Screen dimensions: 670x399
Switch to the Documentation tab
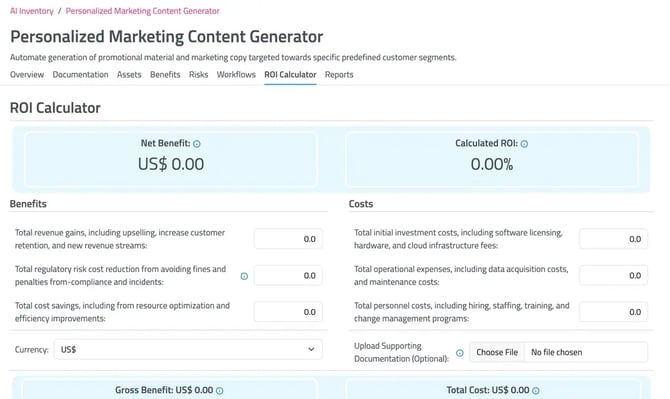point(80,74)
